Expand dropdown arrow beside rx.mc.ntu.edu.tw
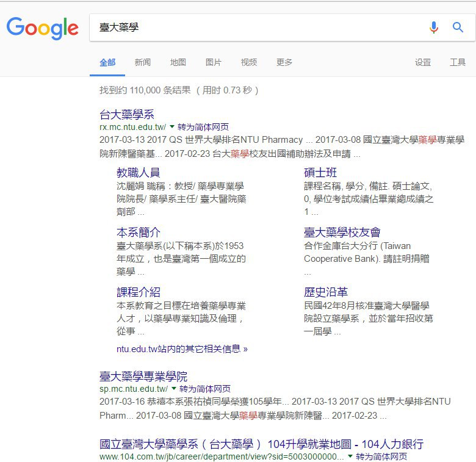The width and height of the screenshot is (476, 462). coord(172,127)
